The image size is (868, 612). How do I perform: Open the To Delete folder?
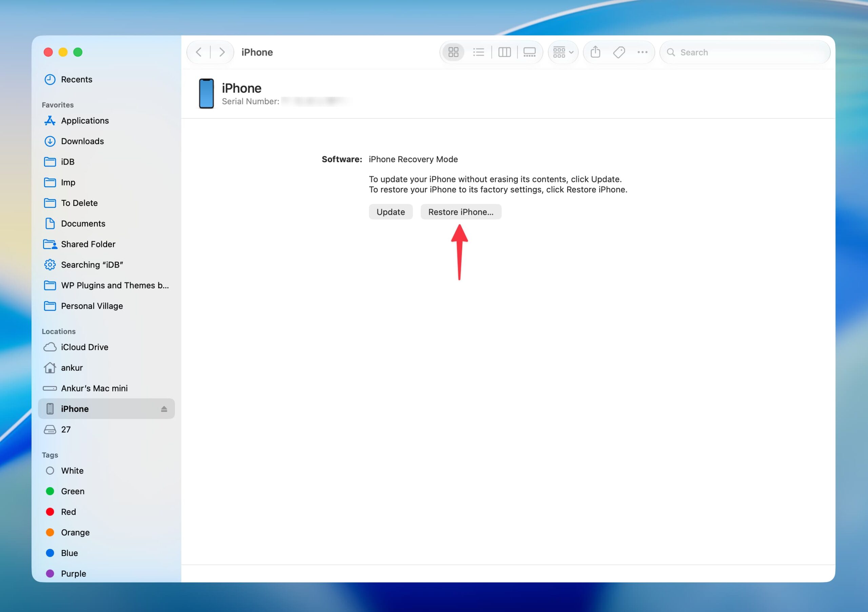[106, 203]
